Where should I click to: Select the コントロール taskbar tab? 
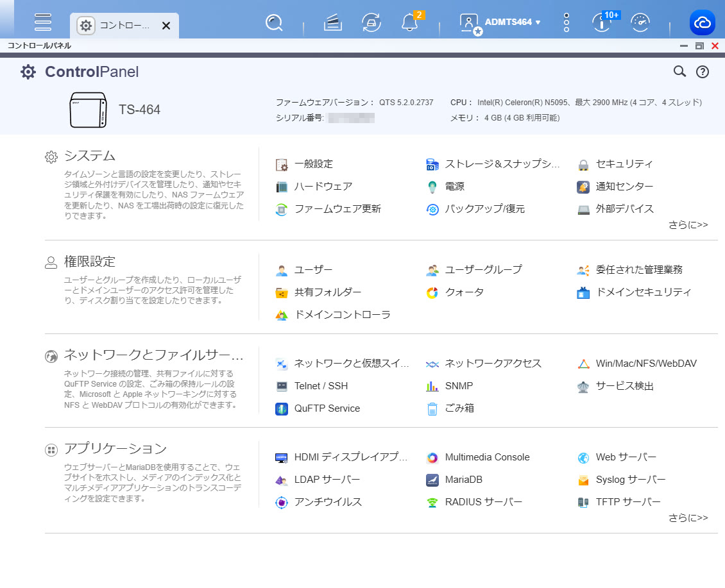click(x=124, y=26)
